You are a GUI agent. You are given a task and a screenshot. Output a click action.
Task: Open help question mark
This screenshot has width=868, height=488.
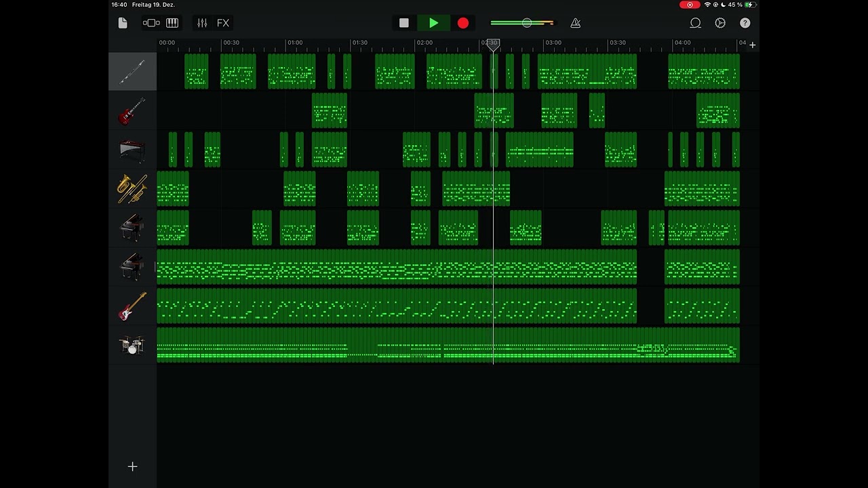tap(745, 23)
